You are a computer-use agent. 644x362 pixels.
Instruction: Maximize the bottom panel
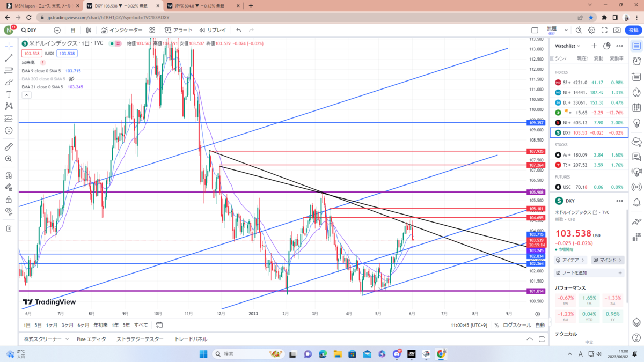[542, 339]
